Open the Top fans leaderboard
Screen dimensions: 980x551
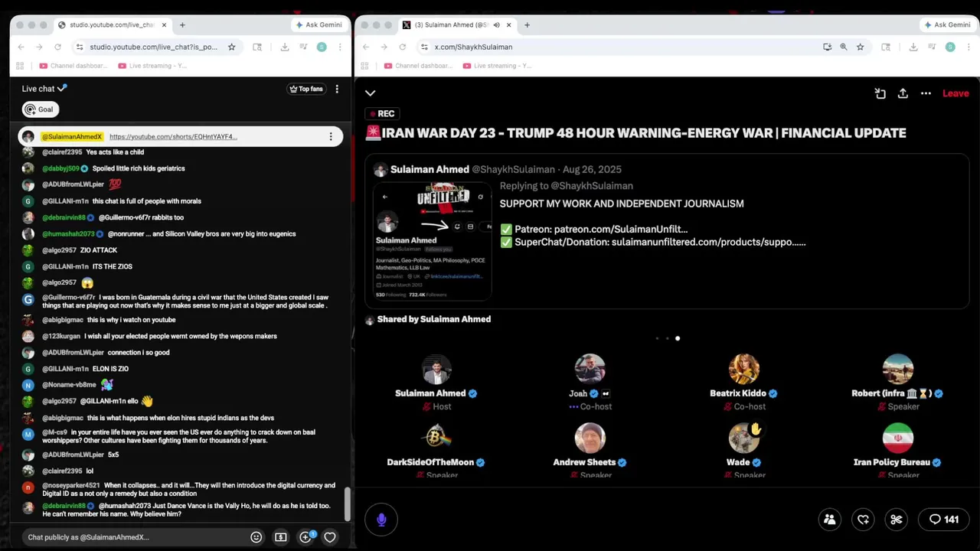306,89
